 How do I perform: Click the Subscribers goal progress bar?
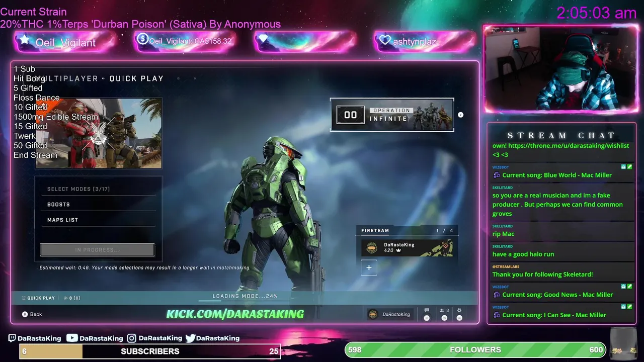click(150, 351)
